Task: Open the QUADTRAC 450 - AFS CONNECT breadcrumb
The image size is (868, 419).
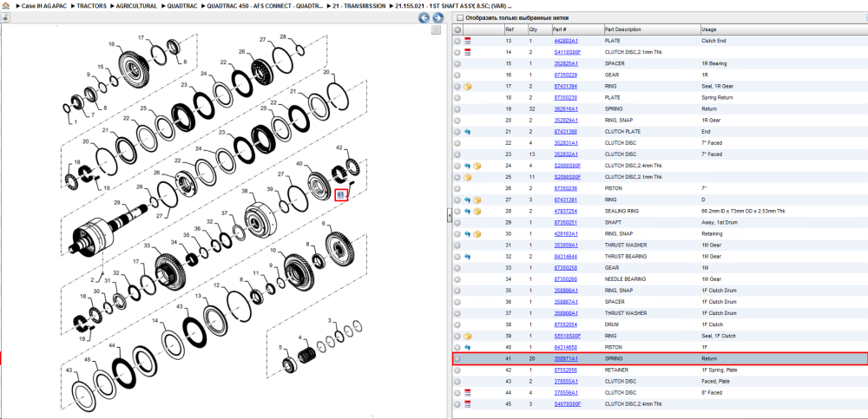Action: pyautogui.click(x=263, y=5)
